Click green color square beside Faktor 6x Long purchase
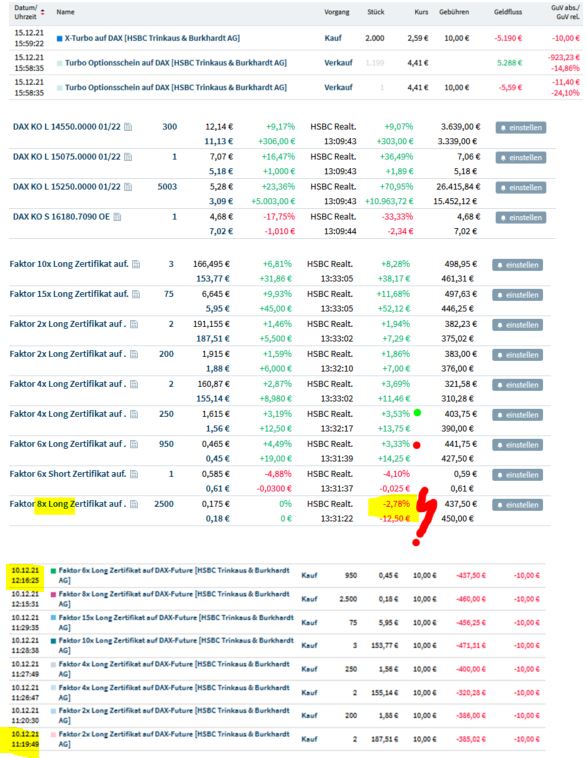587x758 pixels. point(53,571)
